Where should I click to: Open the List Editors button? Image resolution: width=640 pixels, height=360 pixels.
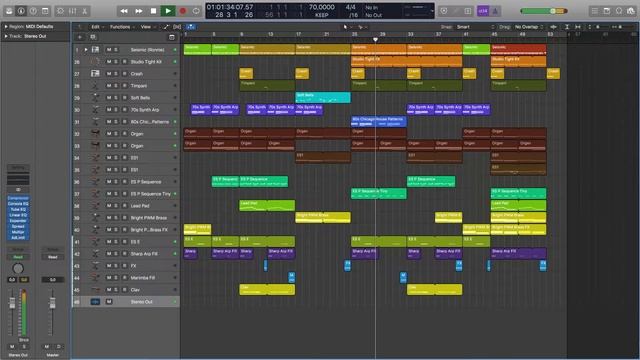tap(595, 11)
